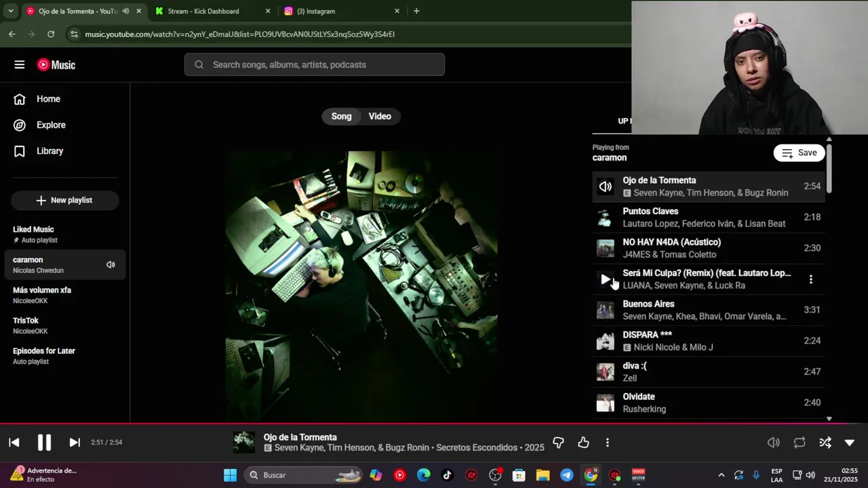868x488 pixels.
Task: Open Telegram from taskbar
Action: (x=567, y=475)
